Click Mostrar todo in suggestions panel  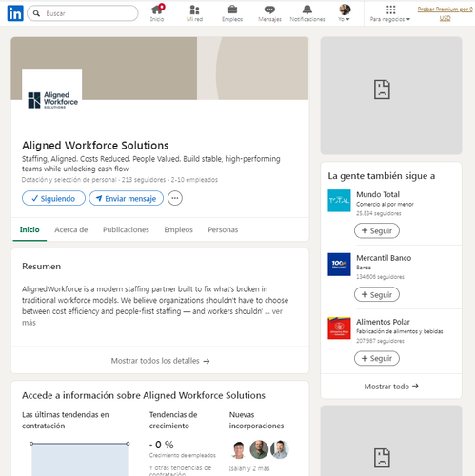click(391, 387)
